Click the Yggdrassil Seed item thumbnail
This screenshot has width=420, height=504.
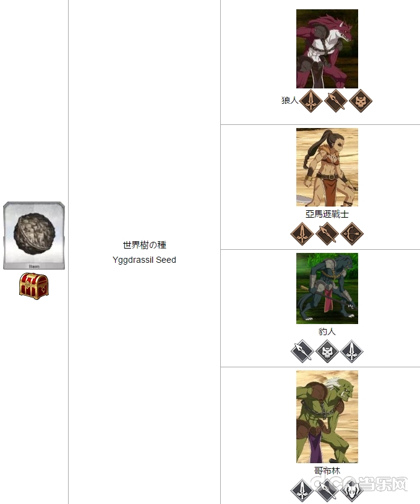[34, 236]
